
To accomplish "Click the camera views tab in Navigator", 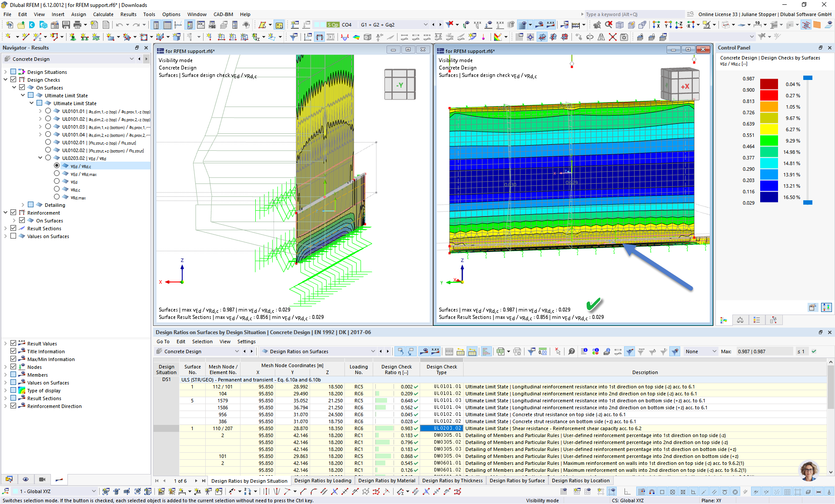I will click(x=42, y=479).
